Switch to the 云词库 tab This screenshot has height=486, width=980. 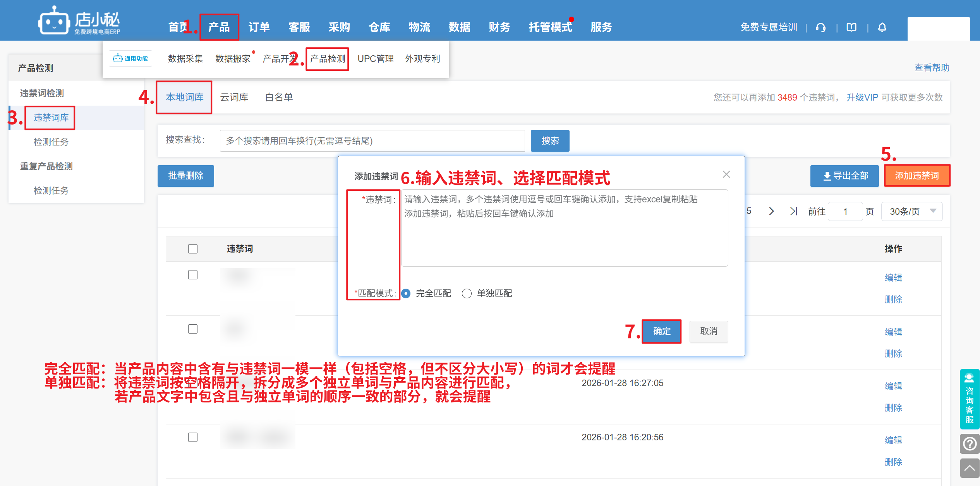pos(234,97)
